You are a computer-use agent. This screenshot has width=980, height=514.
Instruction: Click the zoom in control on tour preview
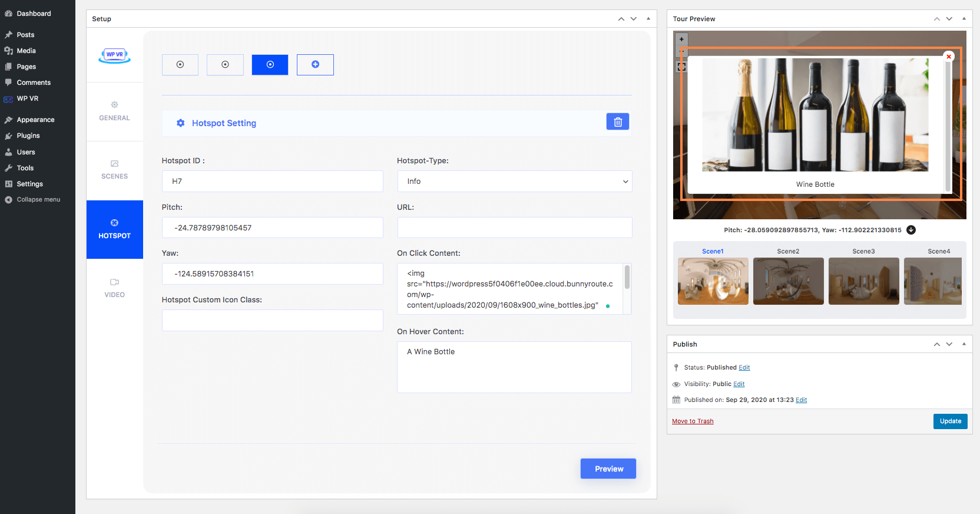(x=681, y=39)
